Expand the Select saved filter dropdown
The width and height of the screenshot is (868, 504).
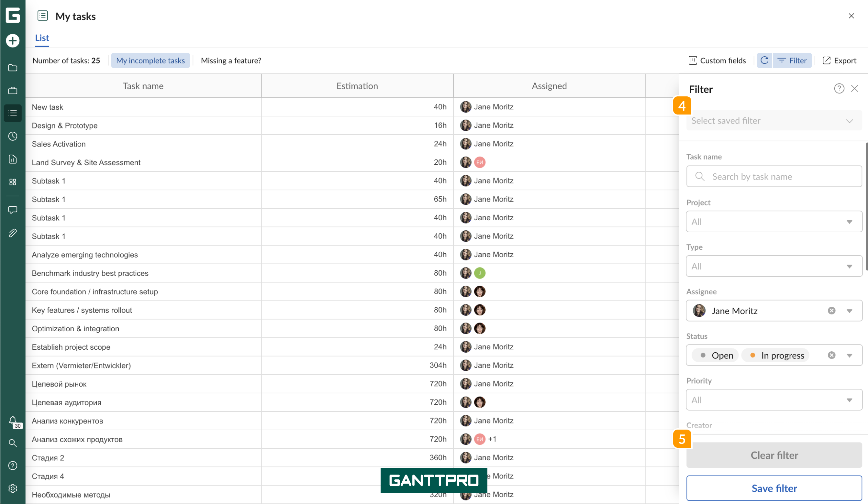click(774, 121)
